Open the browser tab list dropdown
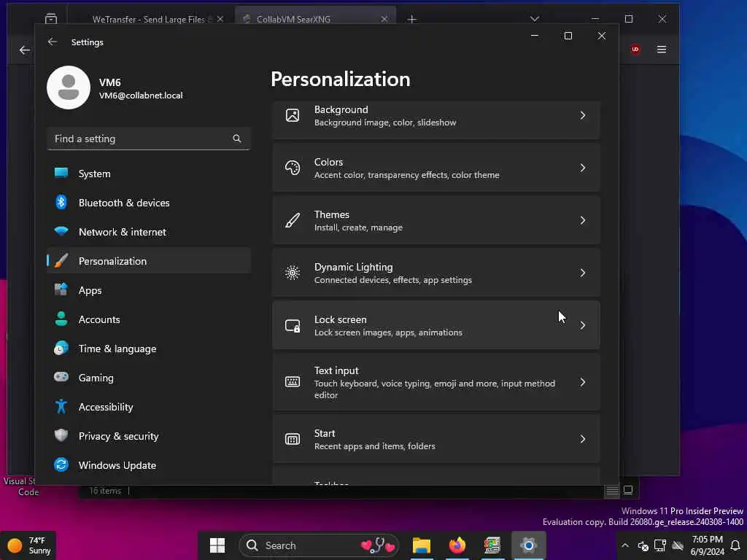The image size is (747, 560). 535,18
